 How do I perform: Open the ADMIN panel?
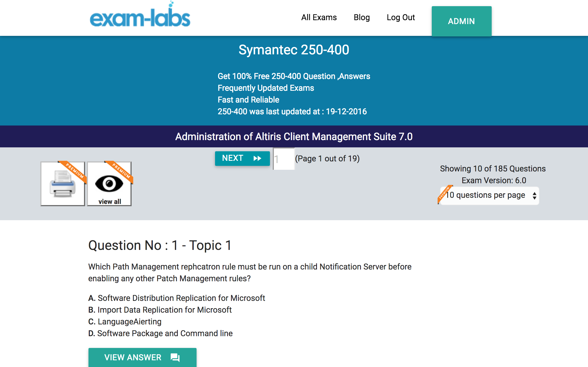point(461,21)
